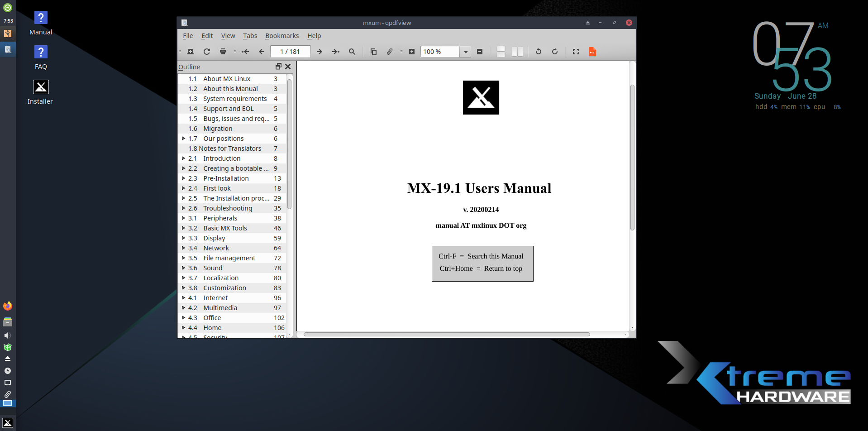Screen dimensions: 868x431
Task: Toggle continuous page mode
Action: click(x=501, y=52)
